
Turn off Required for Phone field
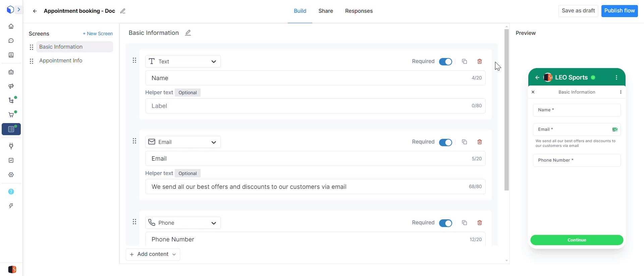coord(445,223)
